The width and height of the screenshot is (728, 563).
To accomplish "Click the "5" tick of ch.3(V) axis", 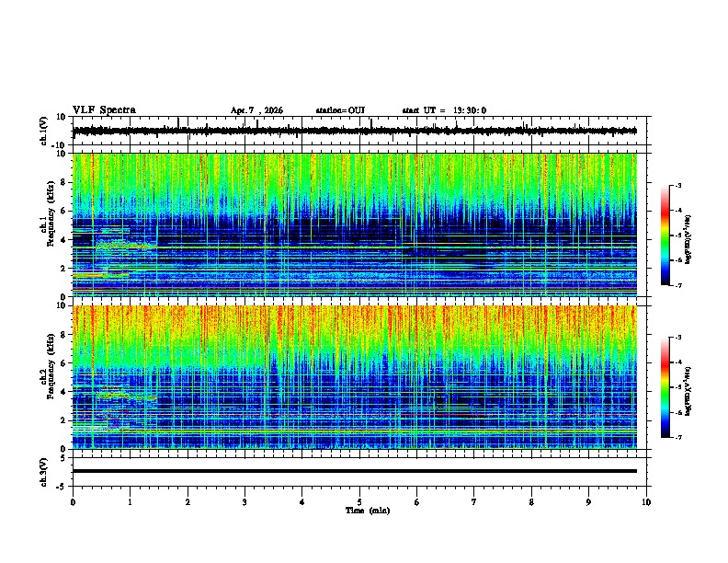I will [64, 458].
